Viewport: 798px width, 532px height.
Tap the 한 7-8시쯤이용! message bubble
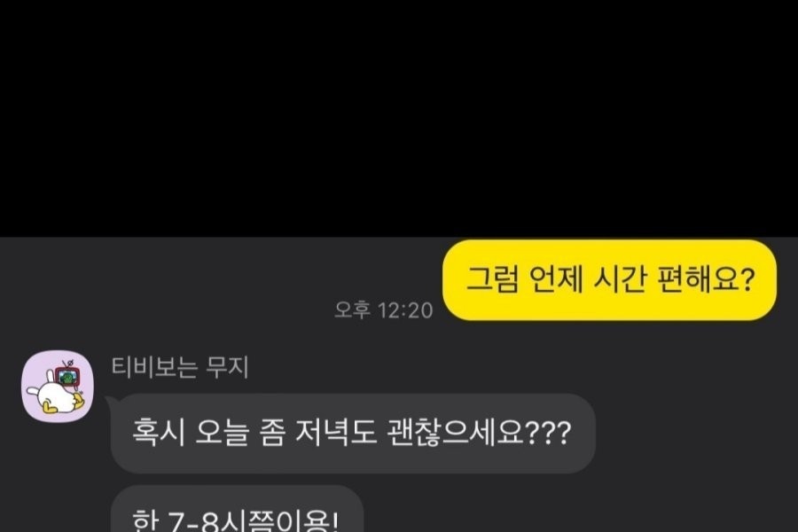pos(237,509)
